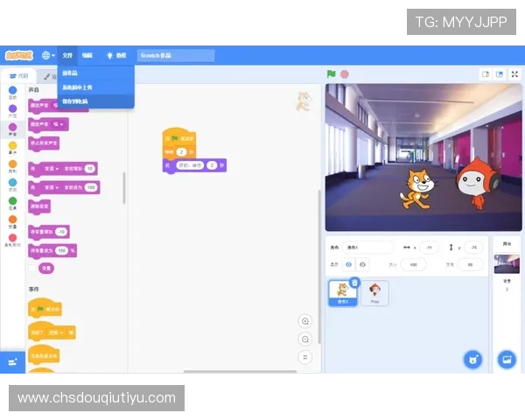Screen dimensions: 525x420
Task: Open the globe language selector
Action: (x=48, y=55)
